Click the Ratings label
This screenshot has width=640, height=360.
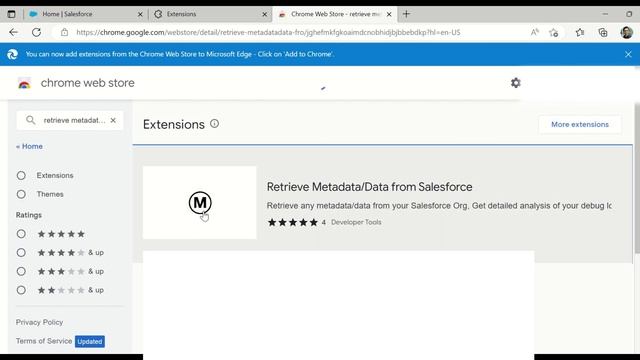coord(29,215)
